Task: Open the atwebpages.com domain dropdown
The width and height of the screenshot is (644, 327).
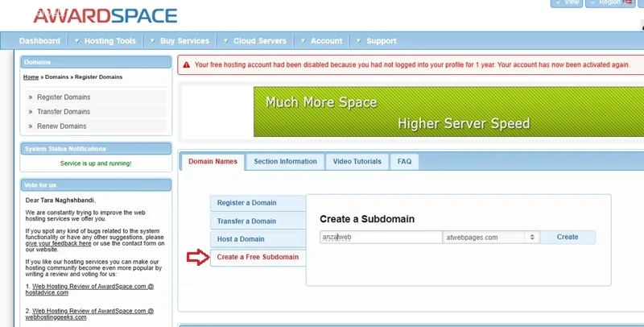Action: click(x=491, y=237)
